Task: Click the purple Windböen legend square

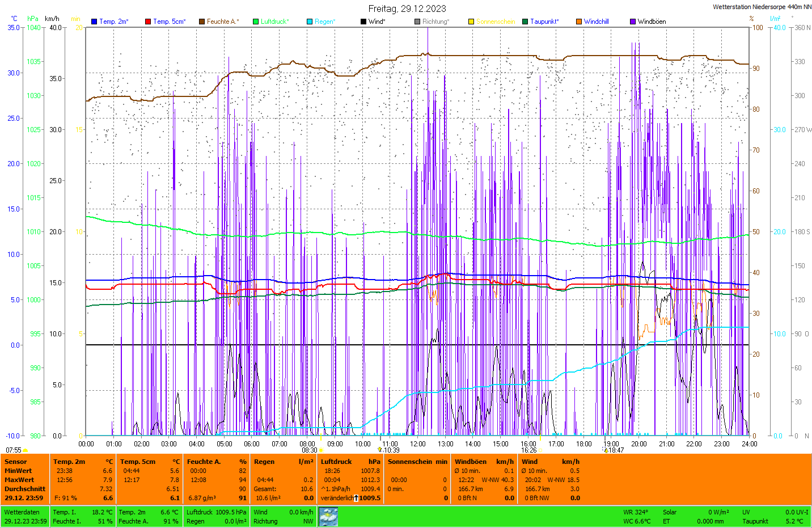Action: pos(633,22)
